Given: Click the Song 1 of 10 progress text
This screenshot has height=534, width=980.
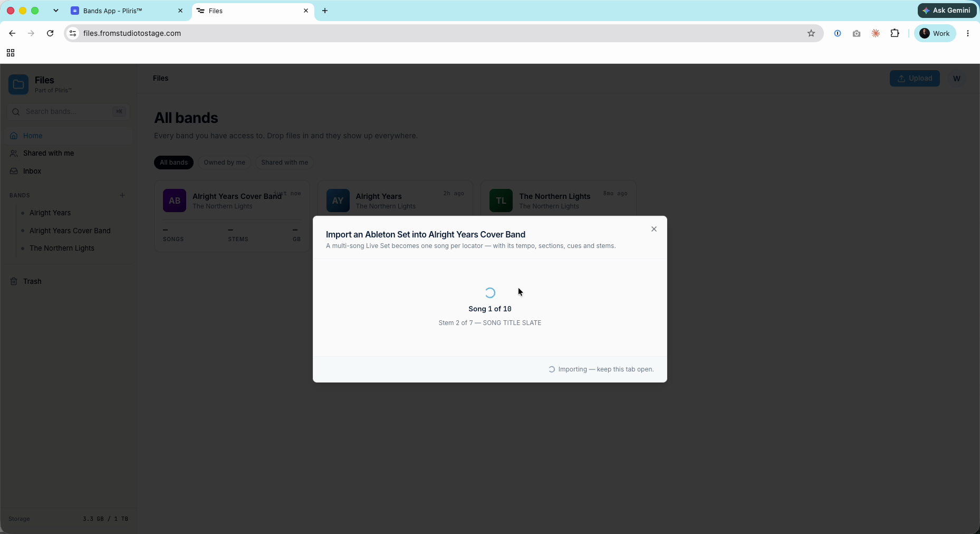Looking at the screenshot, I should (x=490, y=309).
